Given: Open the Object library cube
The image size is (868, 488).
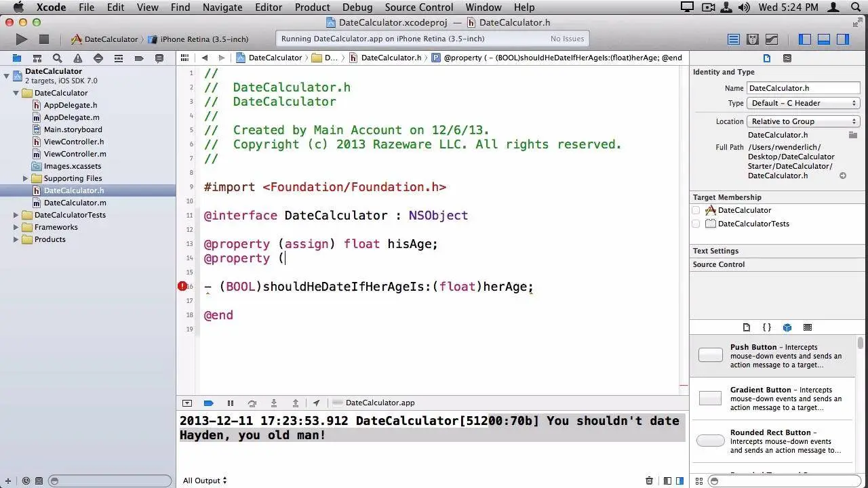Looking at the screenshot, I should (787, 327).
